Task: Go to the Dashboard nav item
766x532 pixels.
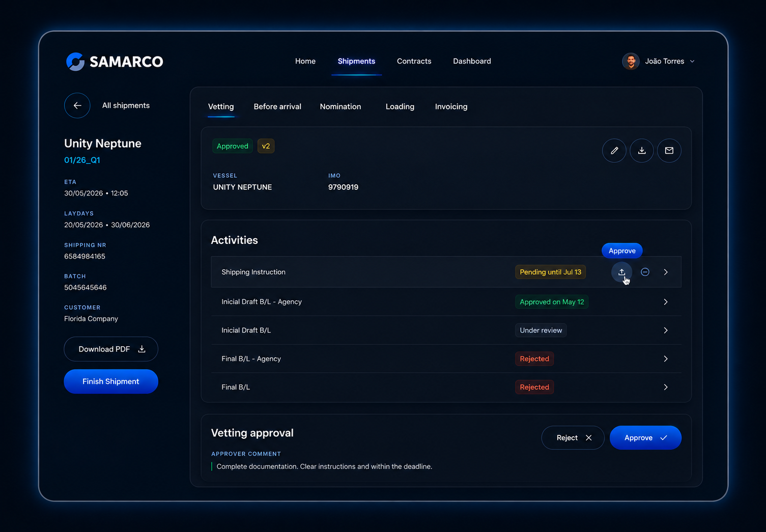Action: 472,61
